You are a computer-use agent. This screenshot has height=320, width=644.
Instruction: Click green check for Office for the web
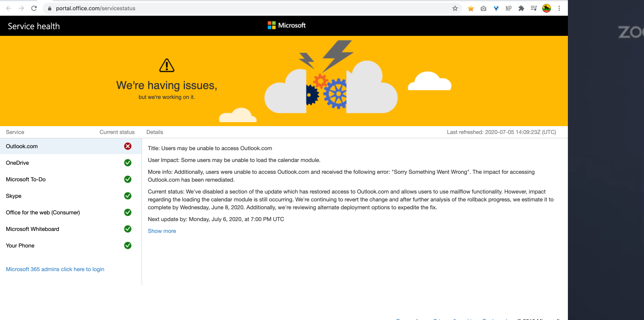(128, 212)
